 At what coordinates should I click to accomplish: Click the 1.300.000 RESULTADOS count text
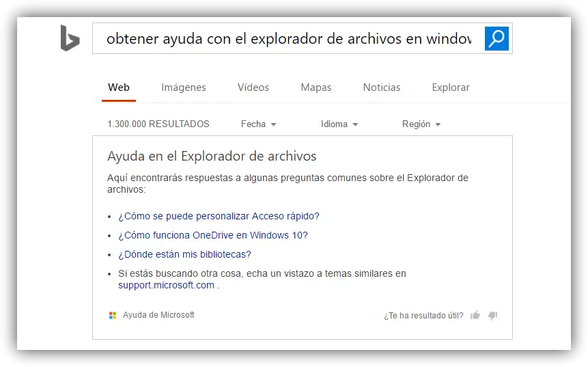click(158, 124)
